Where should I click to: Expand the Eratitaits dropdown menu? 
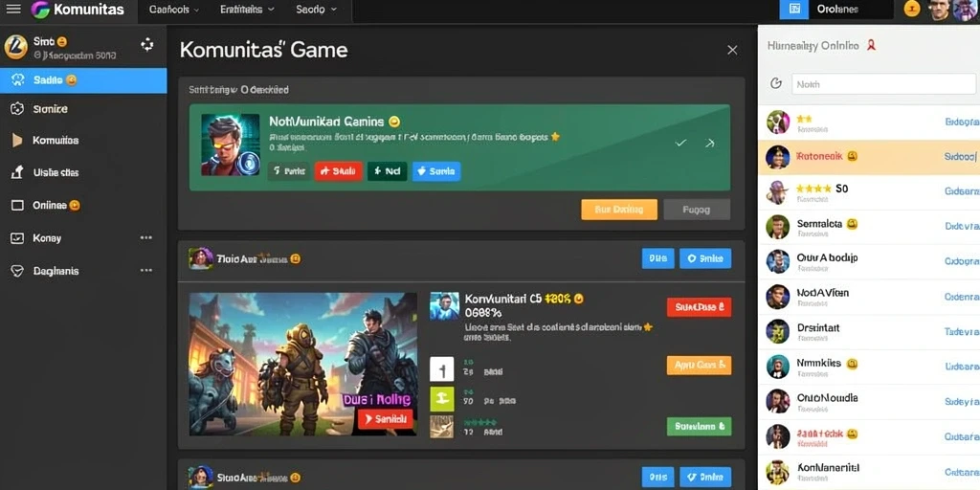pos(248,10)
